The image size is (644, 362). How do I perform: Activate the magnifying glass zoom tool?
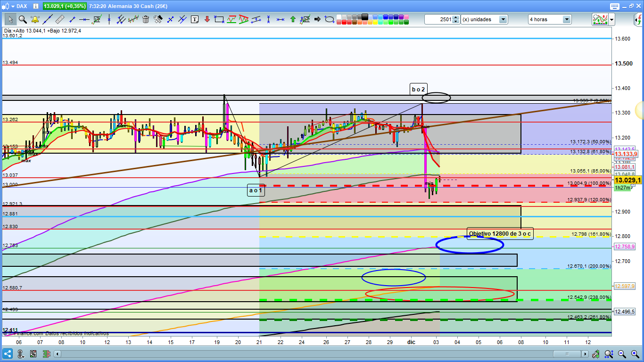[22, 19]
